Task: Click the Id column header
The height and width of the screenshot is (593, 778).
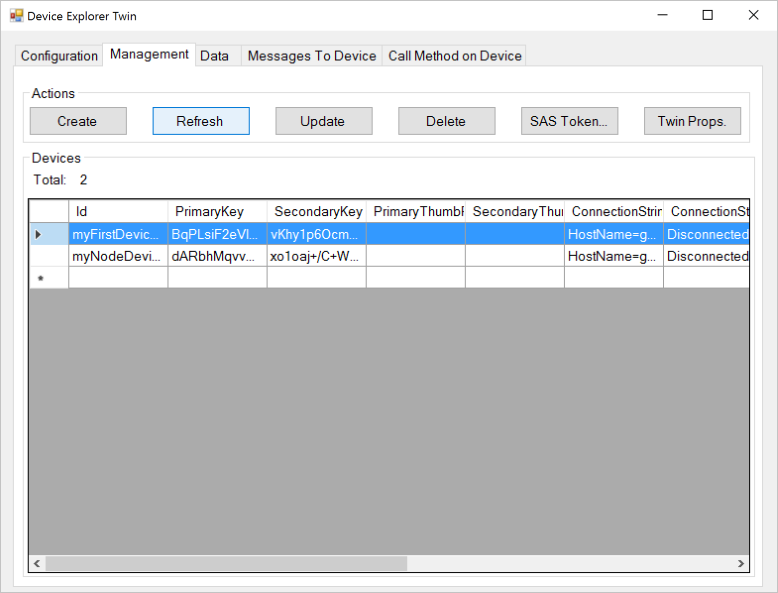Action: [118, 211]
